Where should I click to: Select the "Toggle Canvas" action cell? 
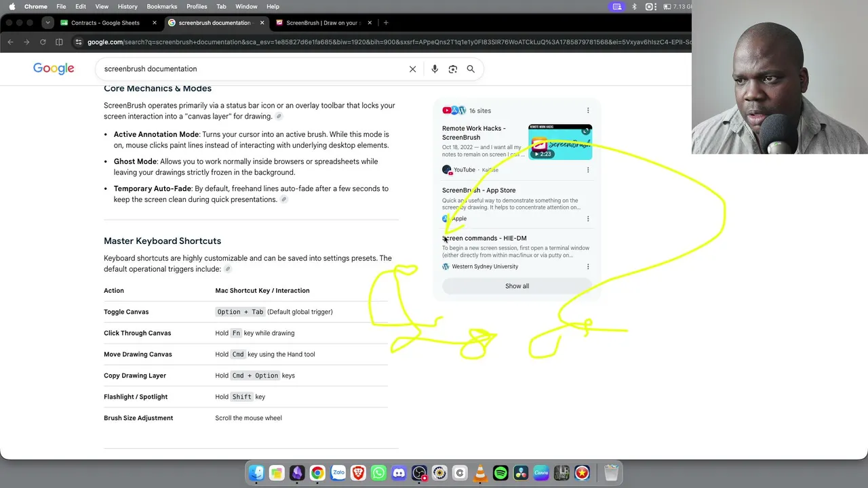[126, 312]
